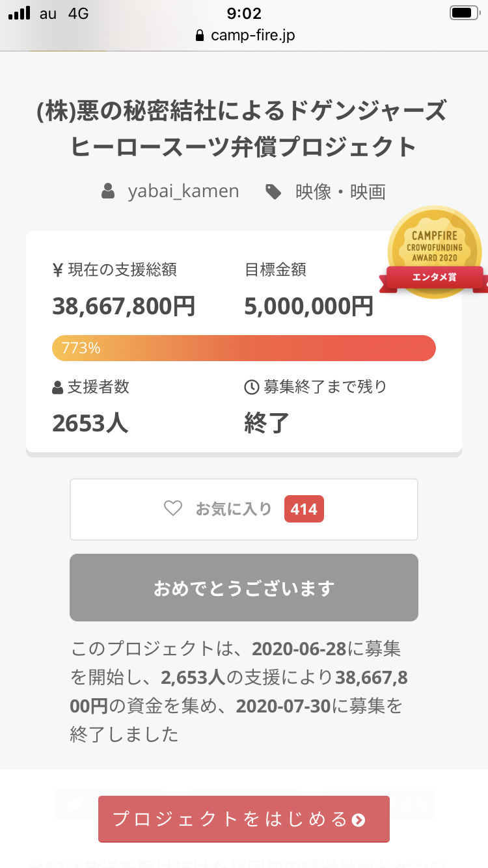Screen dimensions: 488x868
Task: Click the project title ドゲンジャーズ heading
Action: 243,129
